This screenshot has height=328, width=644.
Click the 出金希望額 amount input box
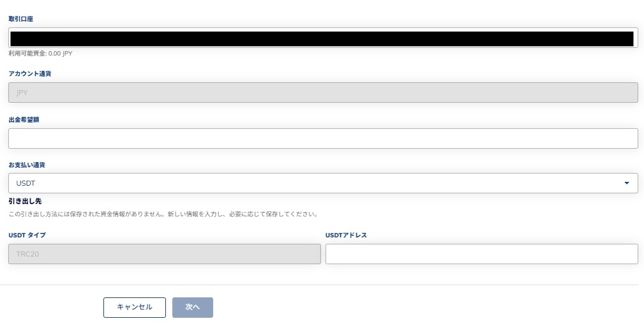coord(322,138)
